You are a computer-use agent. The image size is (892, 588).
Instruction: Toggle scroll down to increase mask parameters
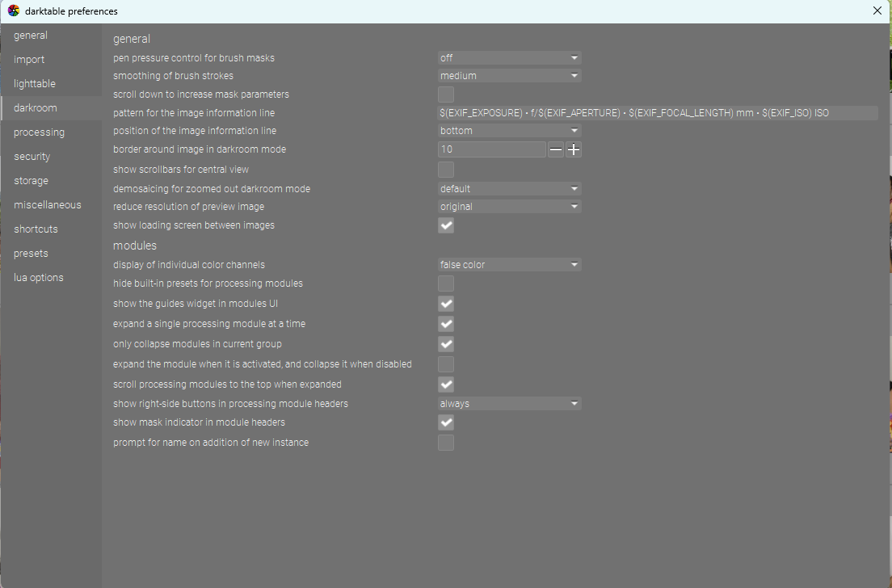[446, 94]
